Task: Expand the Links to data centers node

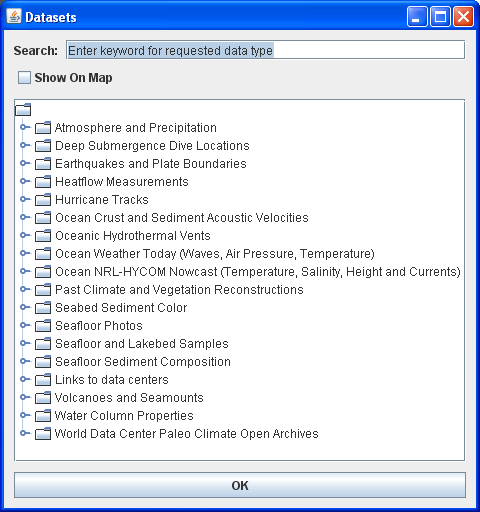Action: (x=25, y=379)
